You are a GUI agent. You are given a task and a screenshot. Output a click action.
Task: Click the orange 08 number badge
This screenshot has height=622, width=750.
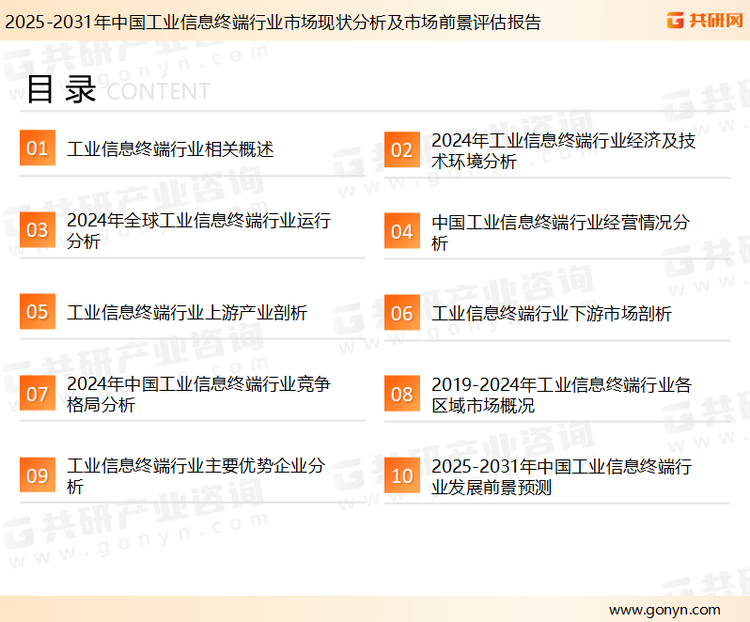402,394
